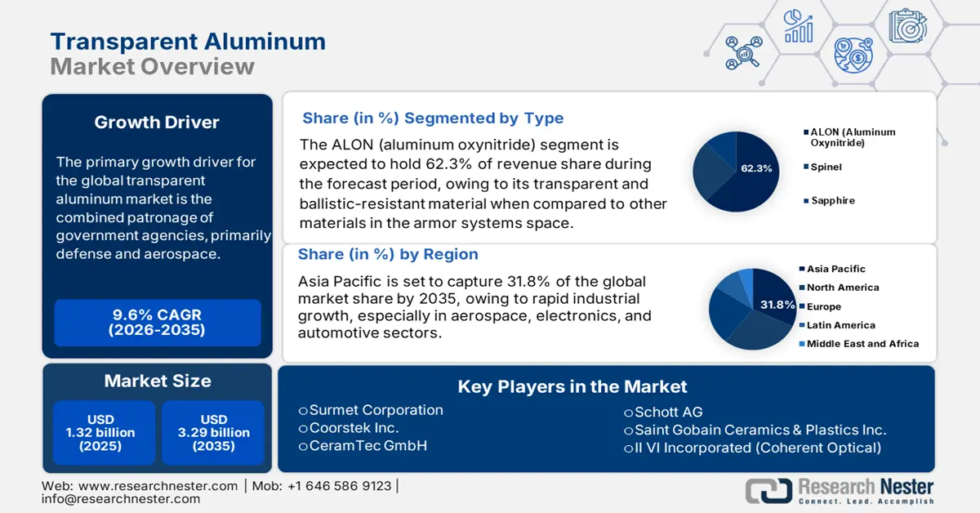Click the global market map-pin globe icon
The image size is (980, 513).
point(853,54)
